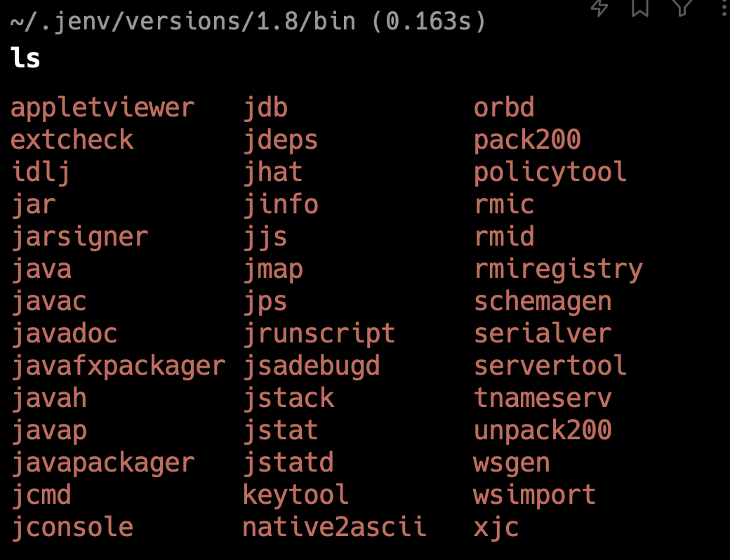Click the ls command text
This screenshot has width=730, height=560.
tap(25, 58)
